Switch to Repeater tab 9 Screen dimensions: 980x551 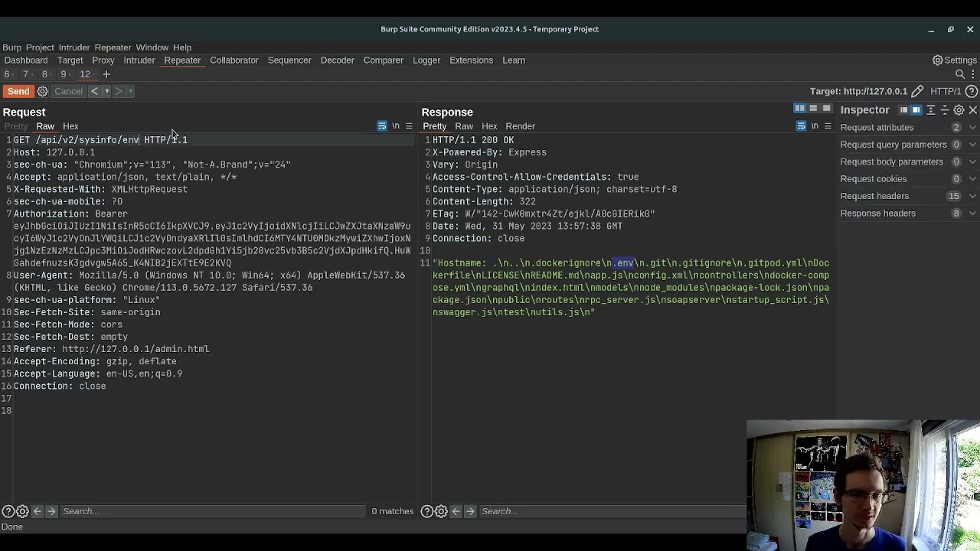[x=64, y=74]
